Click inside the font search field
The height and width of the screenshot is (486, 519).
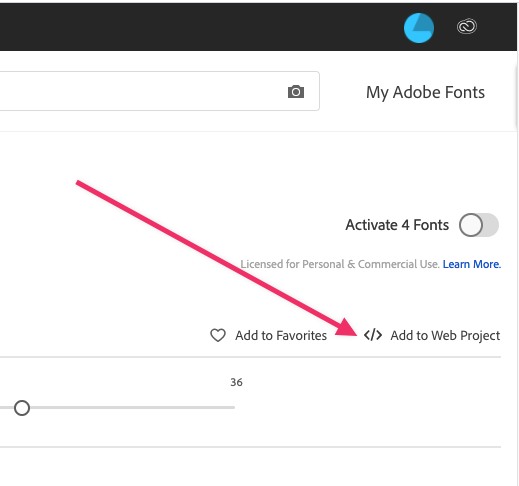[x=160, y=91]
